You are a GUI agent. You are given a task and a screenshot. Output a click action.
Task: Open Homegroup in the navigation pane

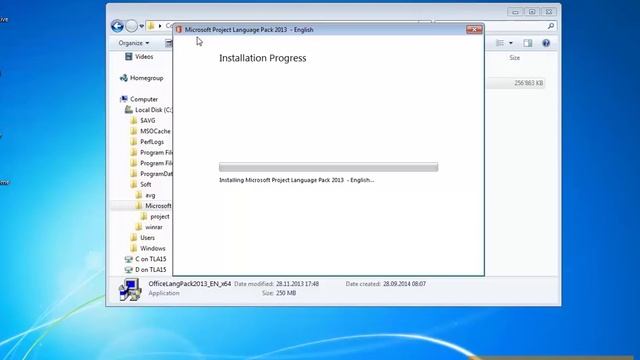tap(147, 78)
